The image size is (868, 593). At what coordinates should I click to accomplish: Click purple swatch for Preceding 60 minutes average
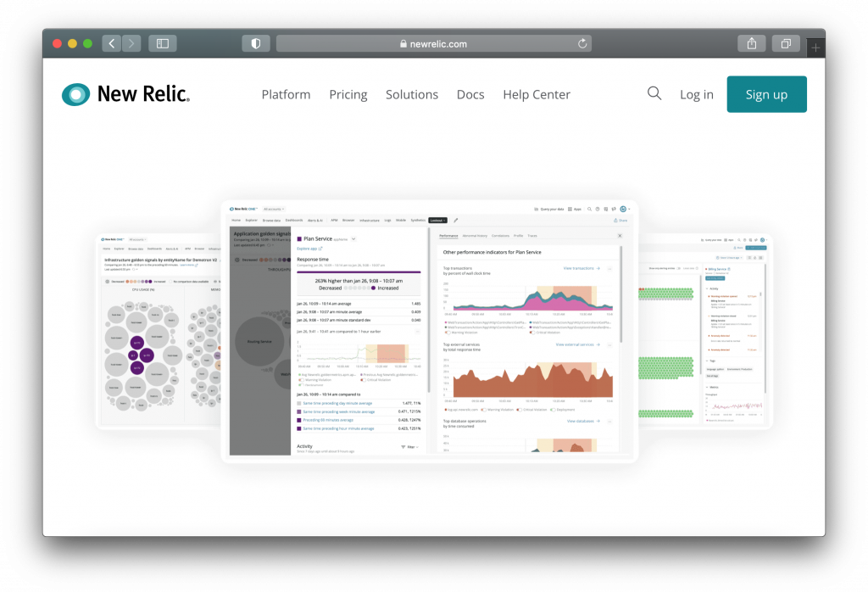pyautogui.click(x=299, y=420)
